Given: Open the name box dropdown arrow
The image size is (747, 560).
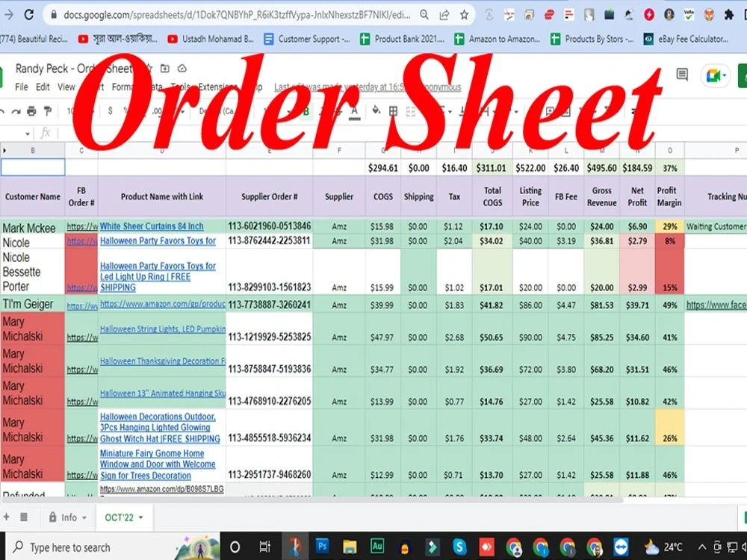Looking at the screenshot, I should [x=28, y=134].
